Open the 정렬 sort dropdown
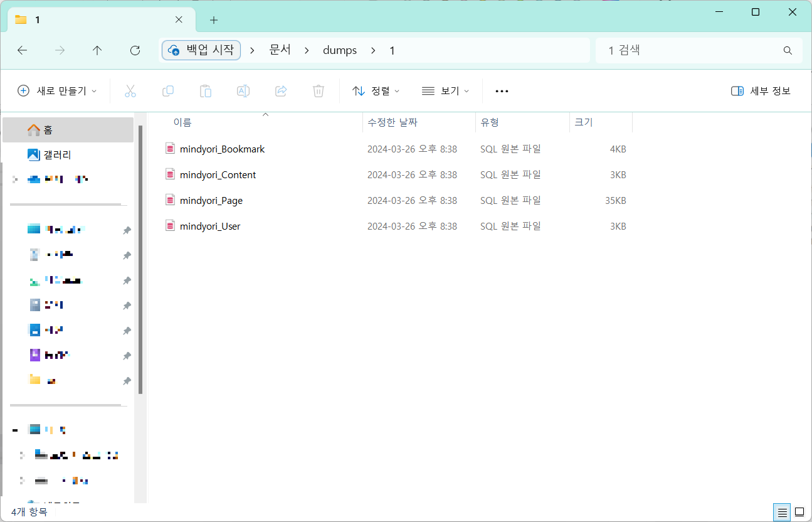This screenshot has height=522, width=812. point(376,91)
